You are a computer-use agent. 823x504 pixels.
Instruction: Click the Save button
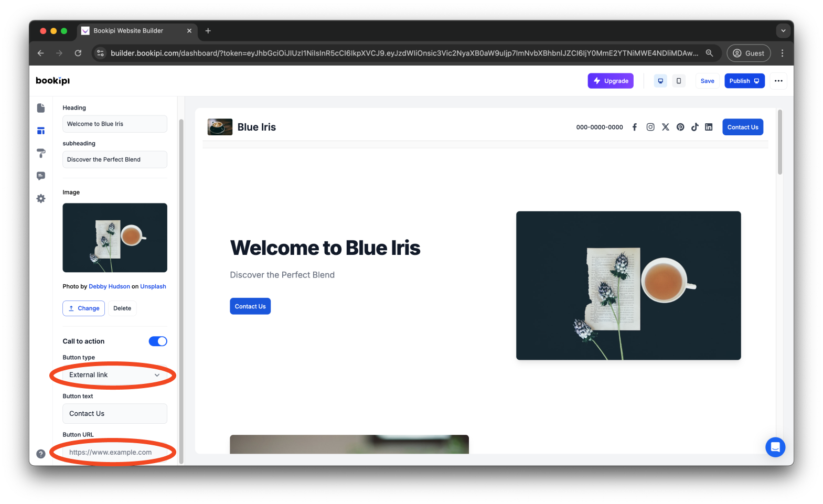[x=708, y=81]
